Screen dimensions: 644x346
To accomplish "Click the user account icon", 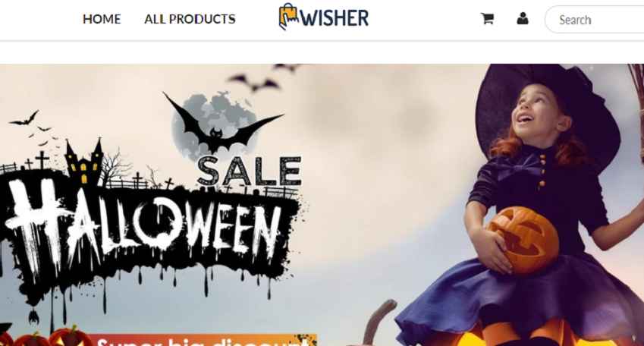I will (x=523, y=18).
